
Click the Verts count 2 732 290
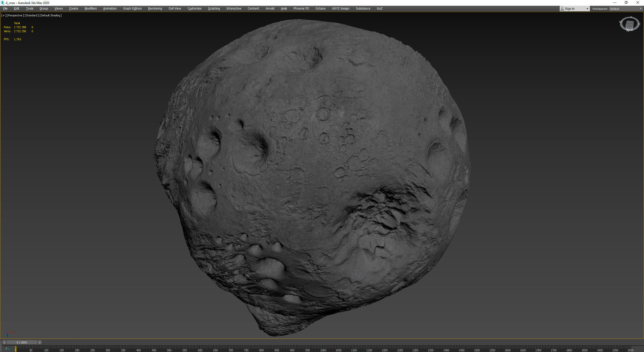pyautogui.click(x=20, y=31)
